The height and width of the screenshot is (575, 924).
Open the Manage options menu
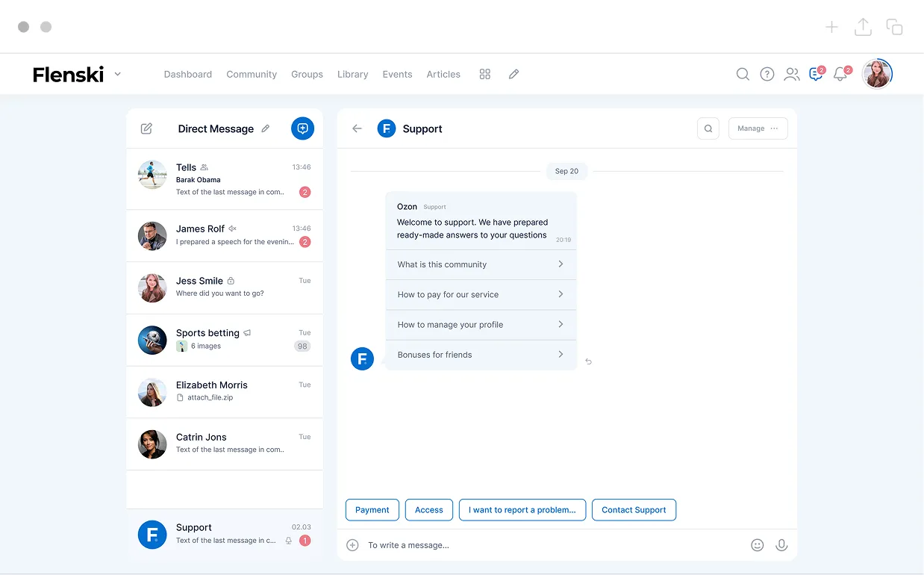pyautogui.click(x=758, y=128)
